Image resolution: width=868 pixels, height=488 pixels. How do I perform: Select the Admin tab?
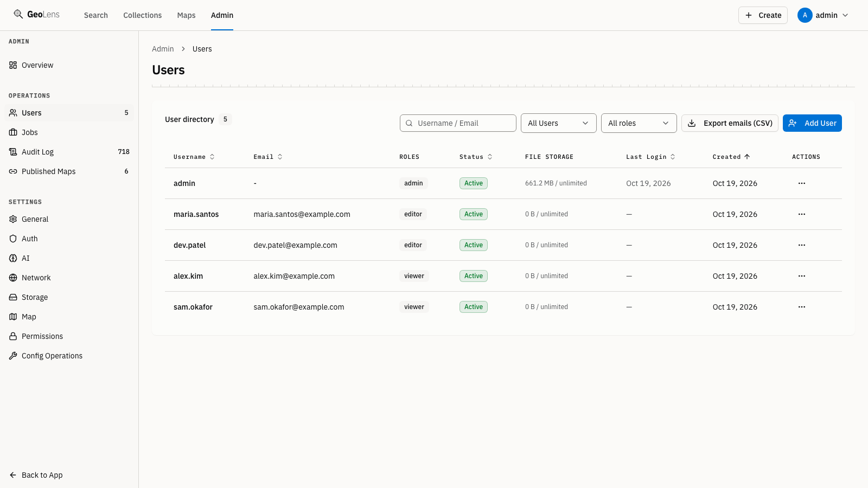click(x=222, y=15)
